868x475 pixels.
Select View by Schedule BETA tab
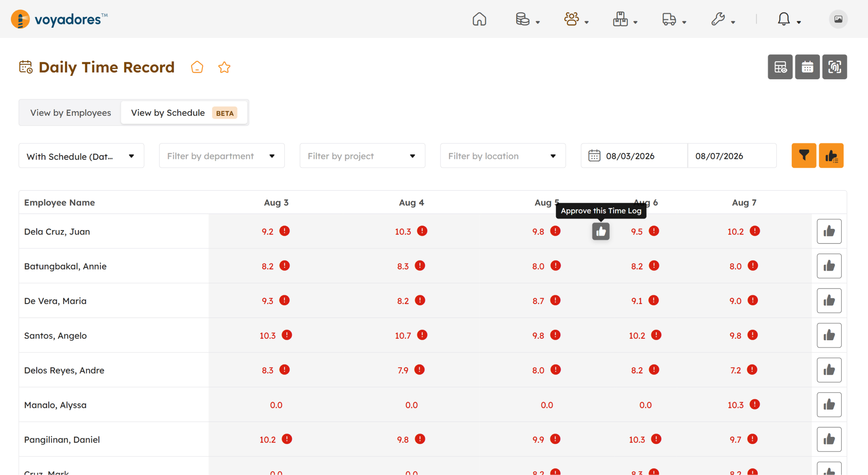[x=184, y=113]
